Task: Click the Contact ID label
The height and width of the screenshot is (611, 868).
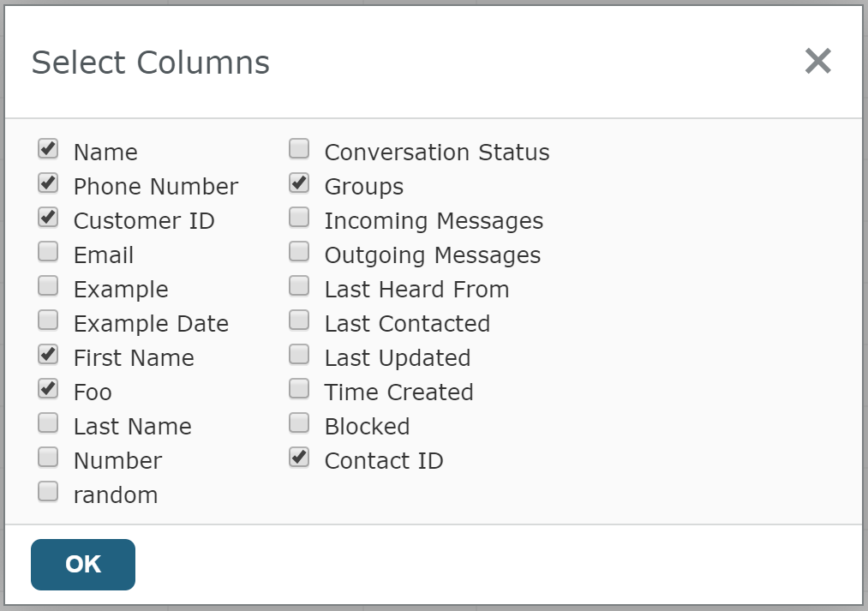Action: (x=384, y=461)
